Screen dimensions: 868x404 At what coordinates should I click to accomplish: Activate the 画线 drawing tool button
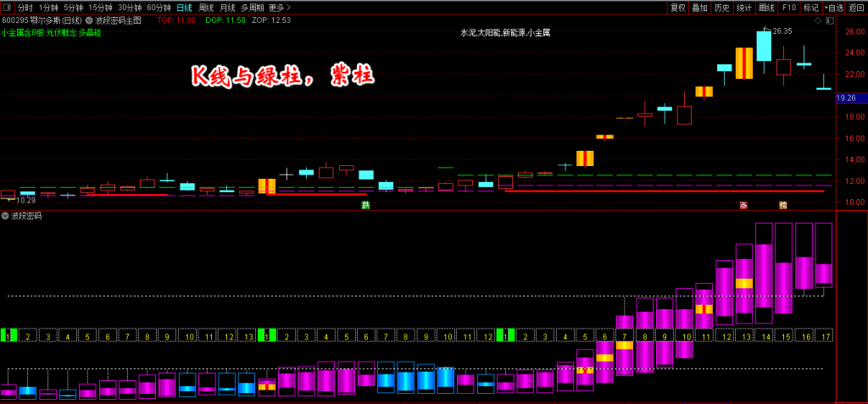[x=766, y=8]
